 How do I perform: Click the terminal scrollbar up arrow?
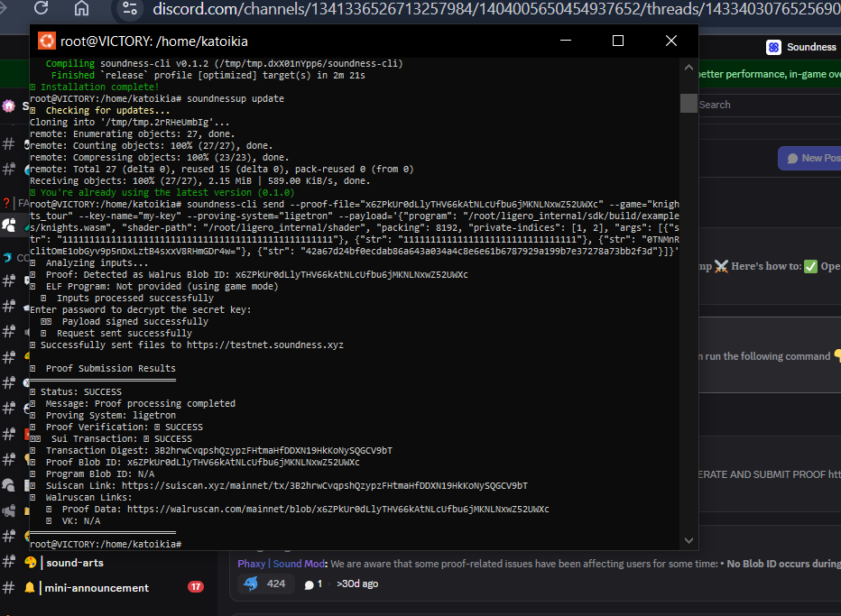pos(689,68)
